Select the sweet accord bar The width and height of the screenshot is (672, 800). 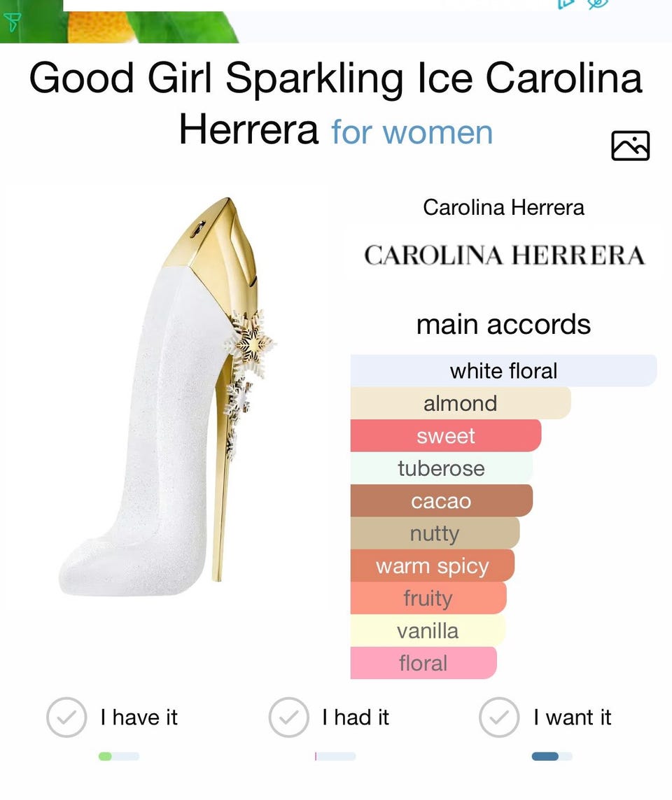pyautogui.click(x=446, y=436)
